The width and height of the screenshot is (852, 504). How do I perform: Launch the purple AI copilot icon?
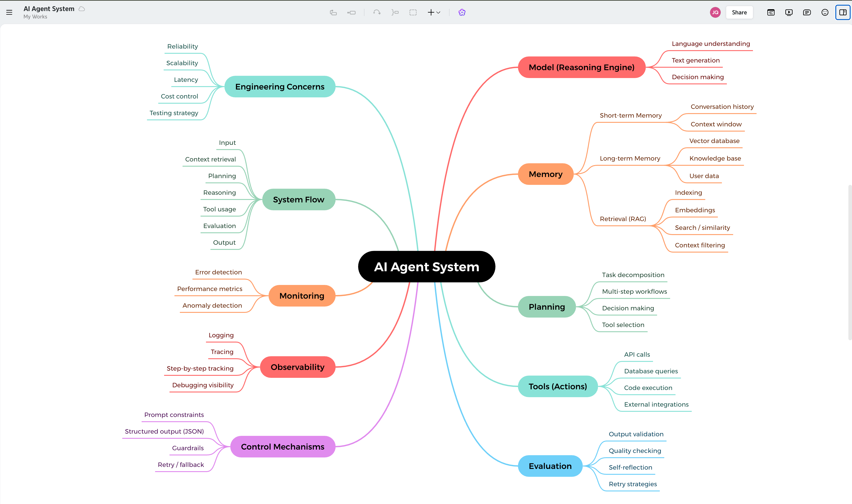point(462,13)
